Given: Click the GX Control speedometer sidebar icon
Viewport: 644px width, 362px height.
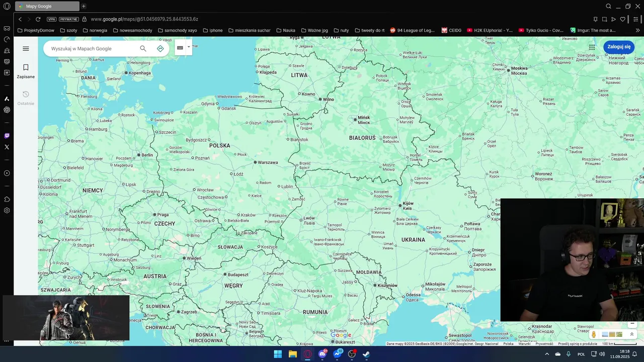Looking at the screenshot, I should 7,39.
